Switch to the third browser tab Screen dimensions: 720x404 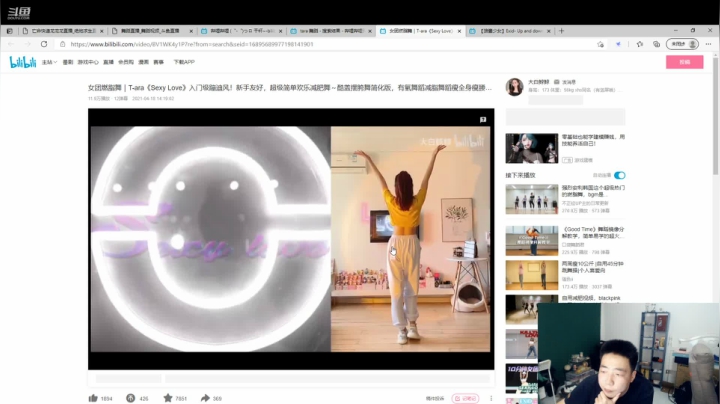[x=242, y=31]
